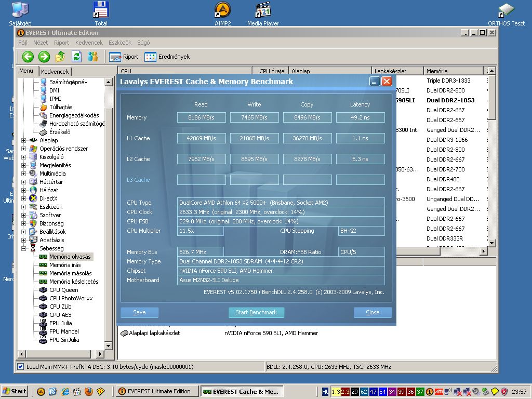Collapse the Sebesség tree node
532x399 pixels.
tap(23, 248)
